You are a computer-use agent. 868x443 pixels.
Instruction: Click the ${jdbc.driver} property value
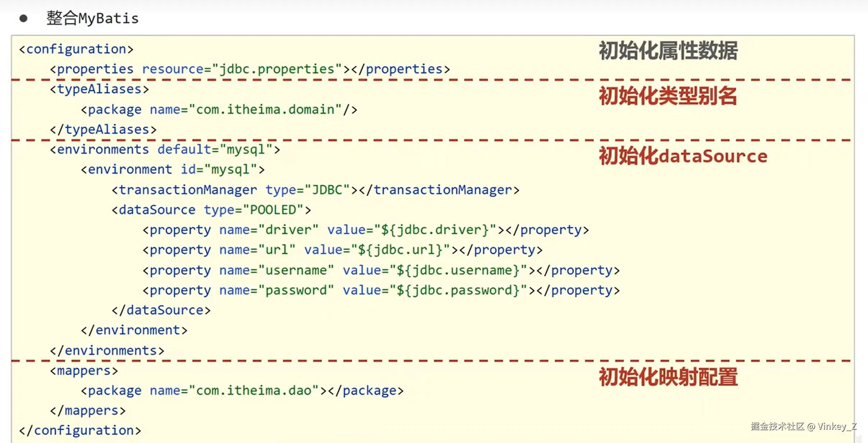point(435,230)
